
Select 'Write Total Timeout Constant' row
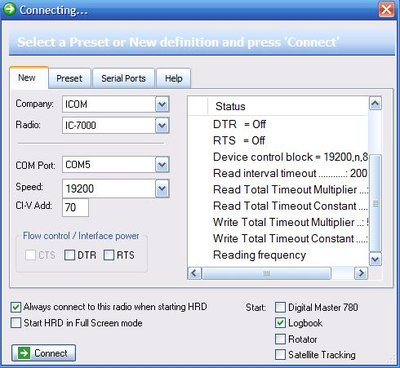coord(278,239)
